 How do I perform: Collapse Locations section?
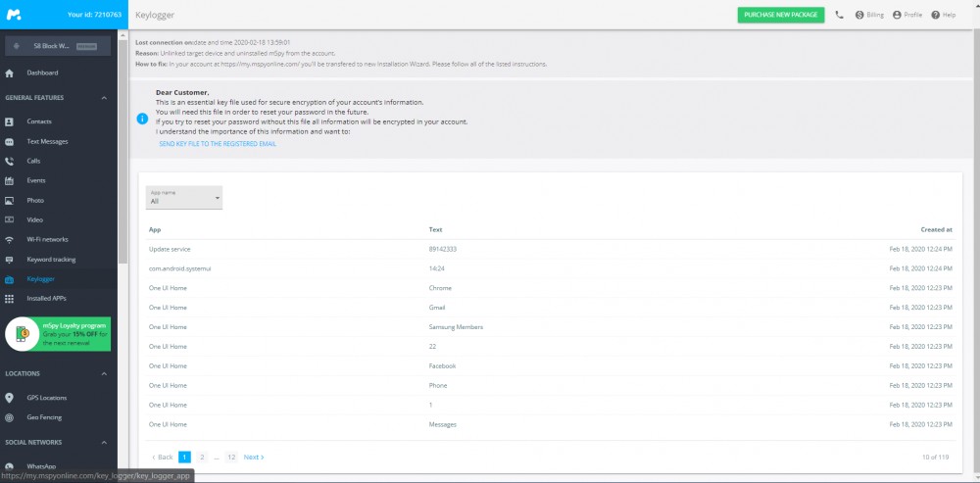tap(104, 374)
